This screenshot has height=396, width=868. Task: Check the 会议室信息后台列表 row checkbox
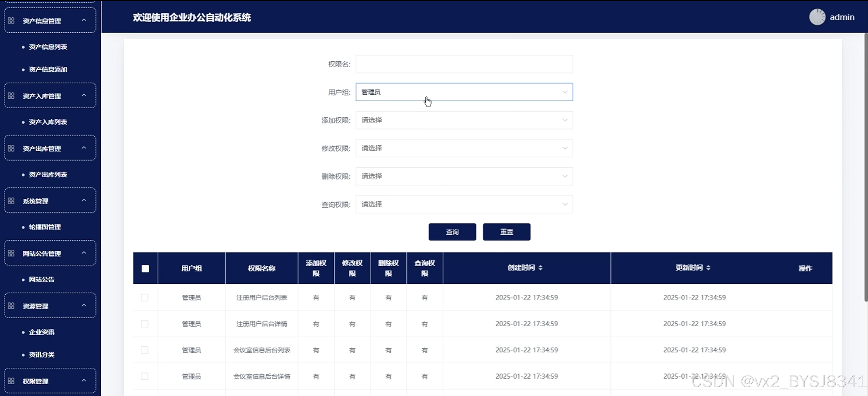click(144, 350)
